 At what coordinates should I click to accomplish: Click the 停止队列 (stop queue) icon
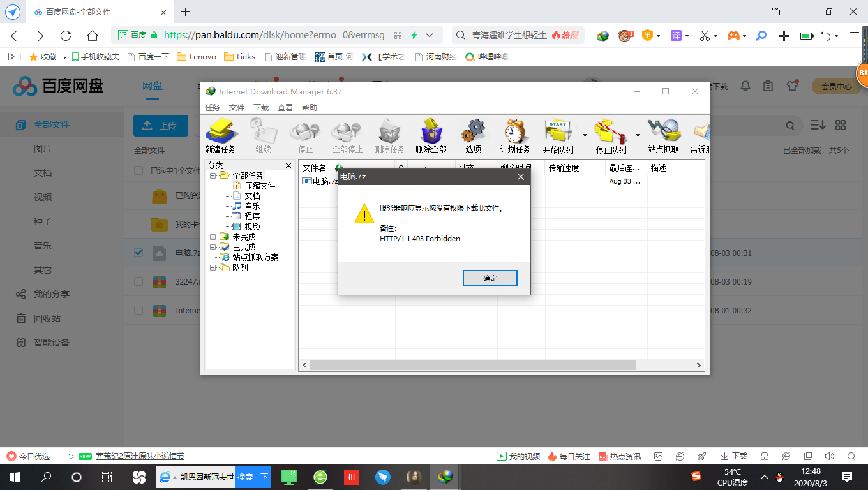610,137
